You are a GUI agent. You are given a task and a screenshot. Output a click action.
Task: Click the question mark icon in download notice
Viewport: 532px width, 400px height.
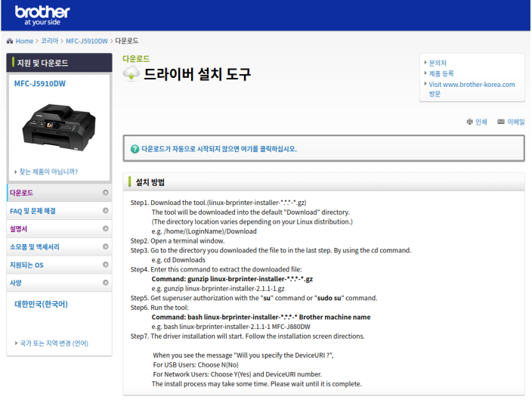135,149
